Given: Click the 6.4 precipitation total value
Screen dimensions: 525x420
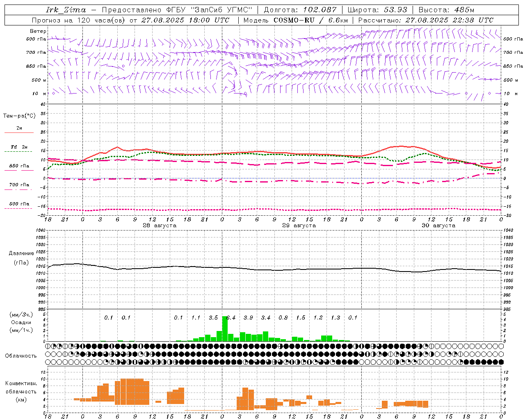Looking at the screenshot, I should (231, 317).
